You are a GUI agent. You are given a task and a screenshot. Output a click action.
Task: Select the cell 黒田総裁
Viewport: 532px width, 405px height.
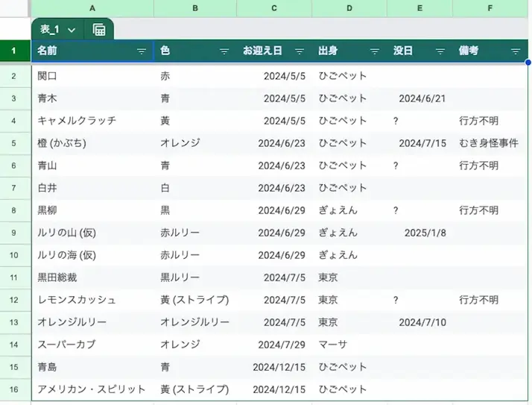pyautogui.click(x=92, y=277)
